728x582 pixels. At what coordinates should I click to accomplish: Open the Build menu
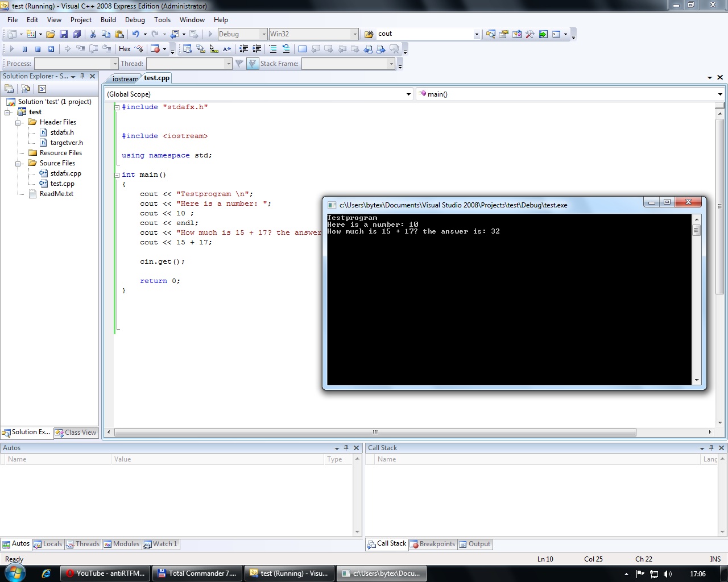pyautogui.click(x=108, y=19)
